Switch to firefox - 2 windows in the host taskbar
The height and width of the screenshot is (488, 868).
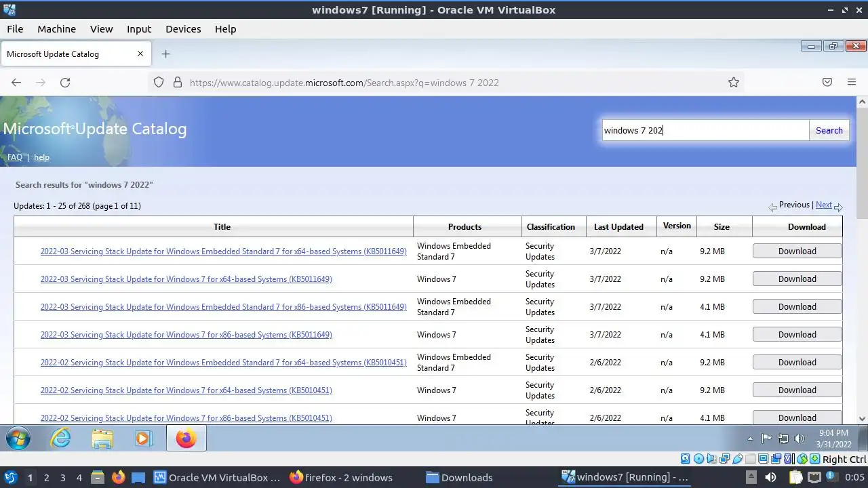(341, 477)
